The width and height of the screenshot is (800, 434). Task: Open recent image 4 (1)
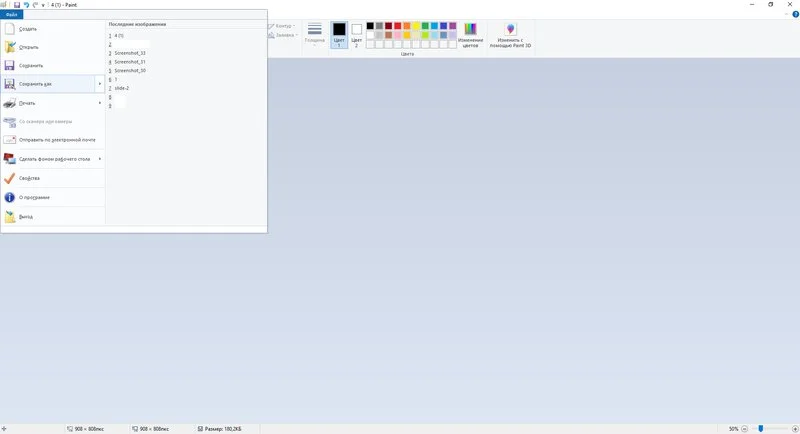[119, 36]
